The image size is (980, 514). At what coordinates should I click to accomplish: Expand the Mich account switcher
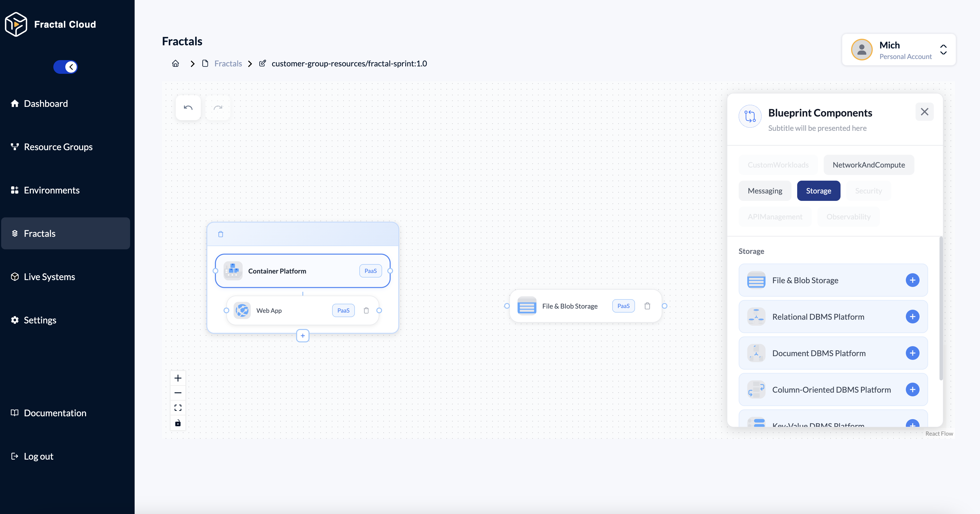943,49
